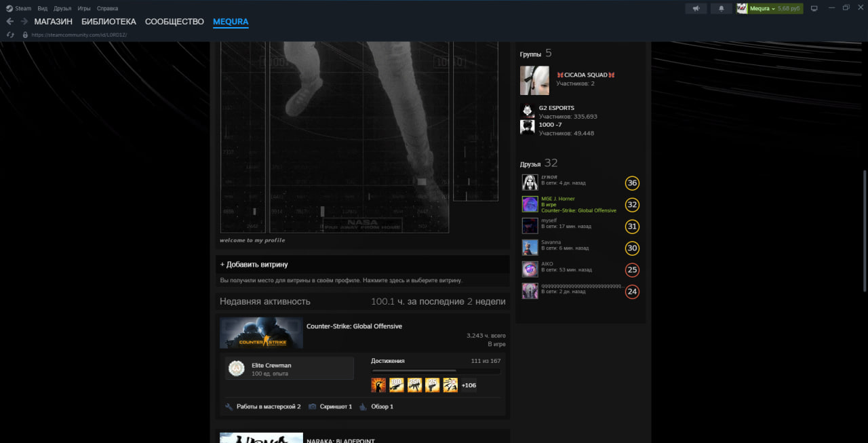Click LYNOR's friend avatar
This screenshot has height=443, width=868.
point(530,182)
